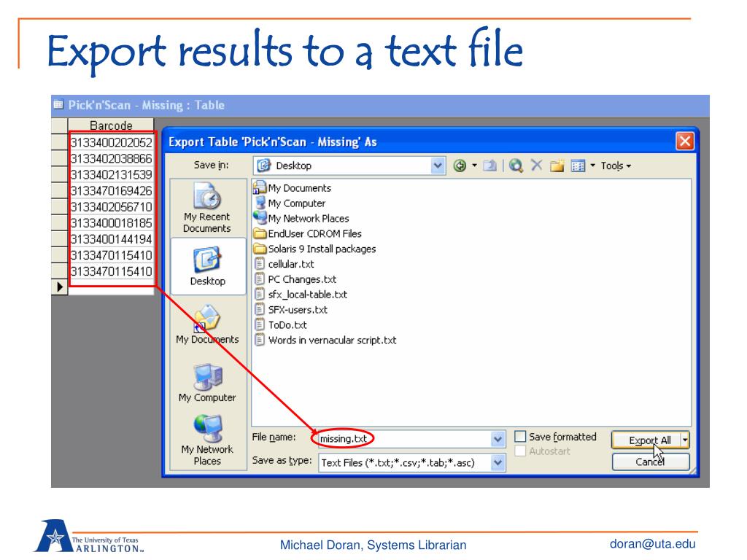Screen dimensions: 747x560
Task: Open the Export All button's dropdown arrow
Action: click(x=684, y=440)
